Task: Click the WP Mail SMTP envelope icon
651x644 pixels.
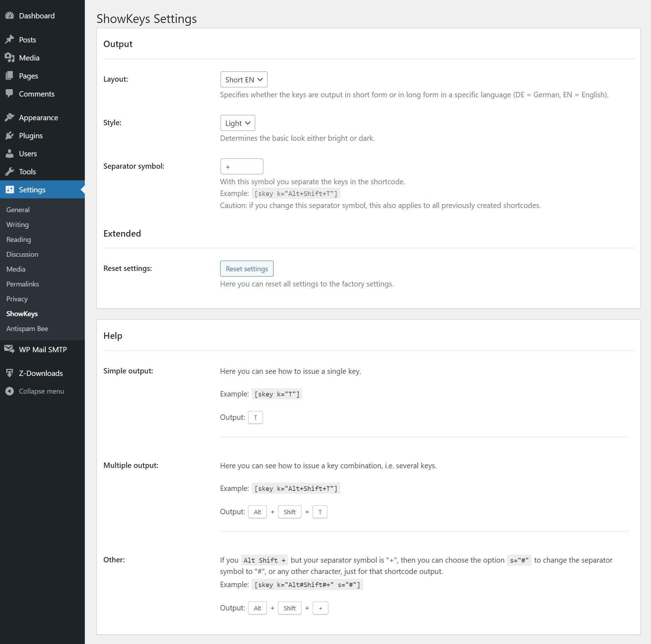Action: pyautogui.click(x=10, y=349)
